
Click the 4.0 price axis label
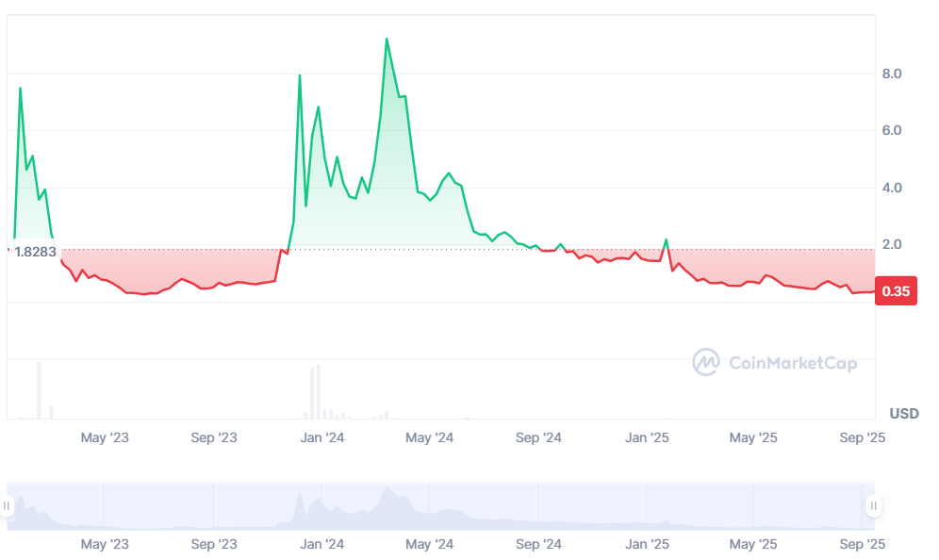(892, 188)
